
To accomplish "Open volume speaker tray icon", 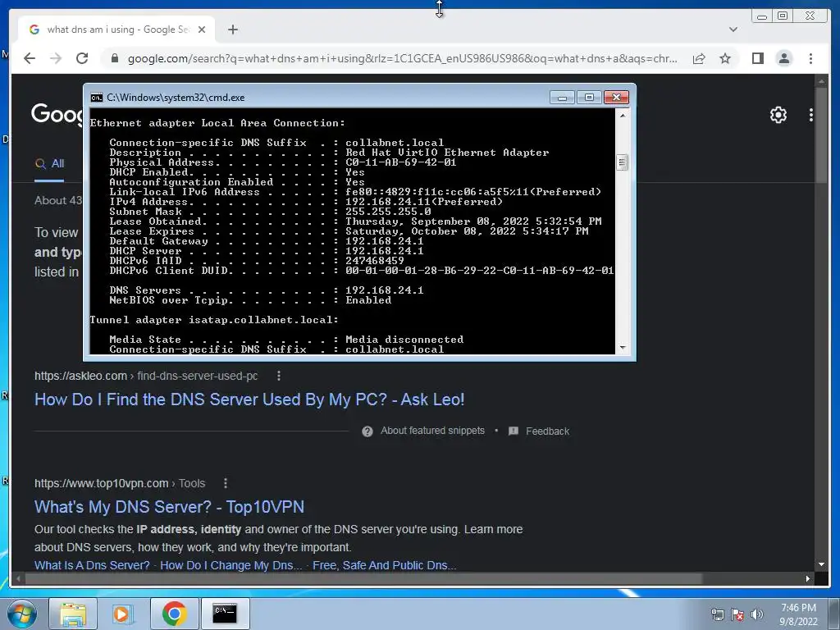I will (756, 614).
